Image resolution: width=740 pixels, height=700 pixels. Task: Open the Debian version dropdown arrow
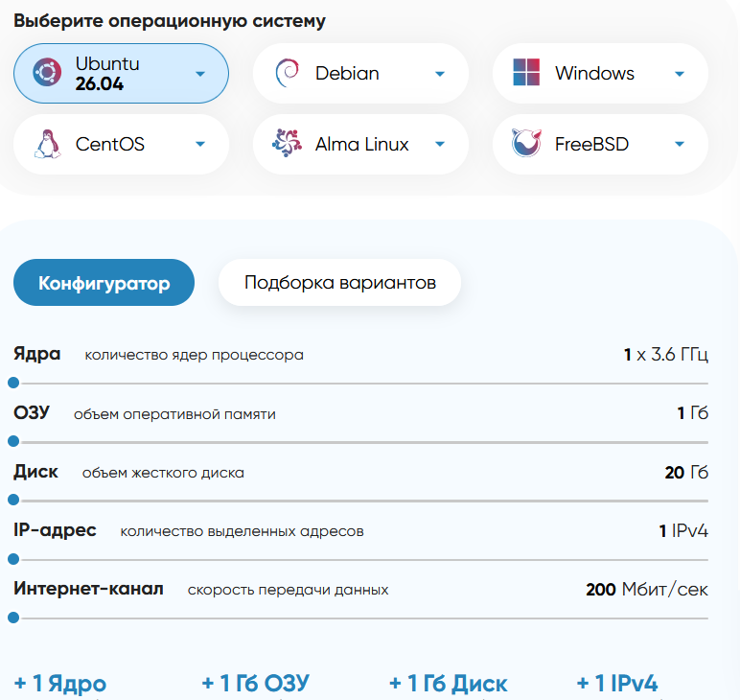(440, 74)
